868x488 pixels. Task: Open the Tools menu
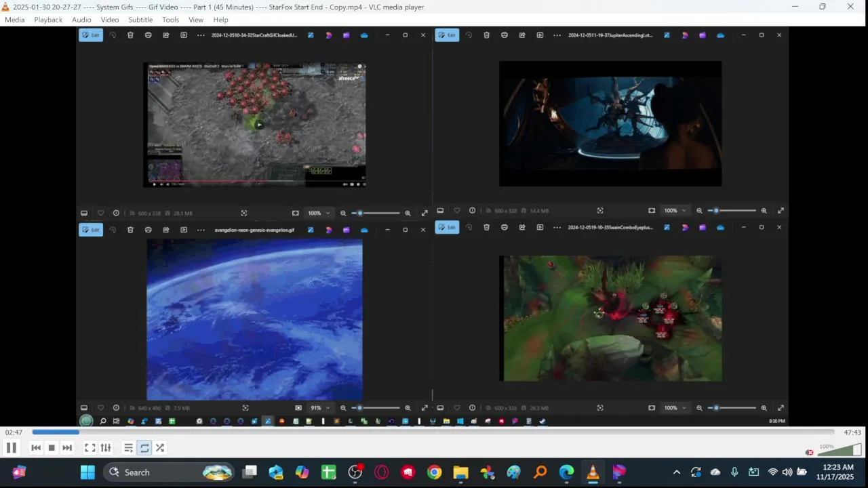pos(171,20)
